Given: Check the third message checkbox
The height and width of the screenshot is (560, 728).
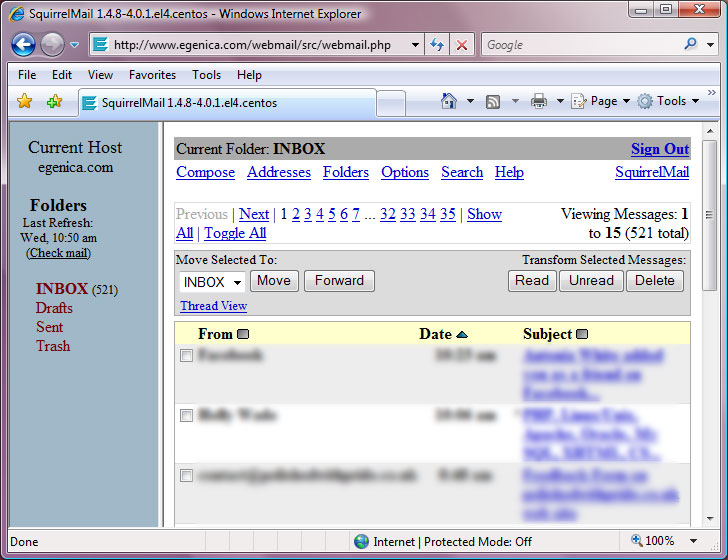Looking at the screenshot, I should (x=186, y=475).
